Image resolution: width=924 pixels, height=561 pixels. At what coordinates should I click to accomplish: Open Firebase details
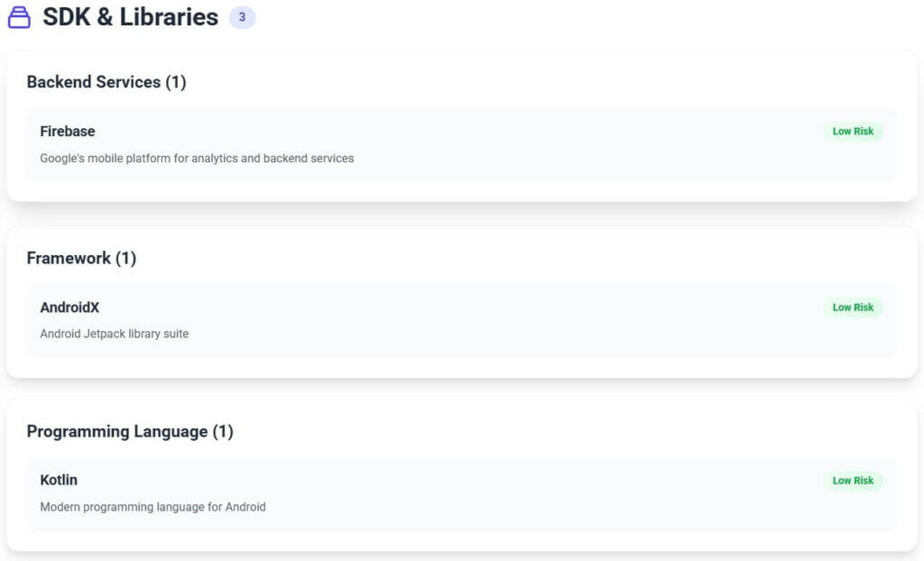[x=67, y=131]
